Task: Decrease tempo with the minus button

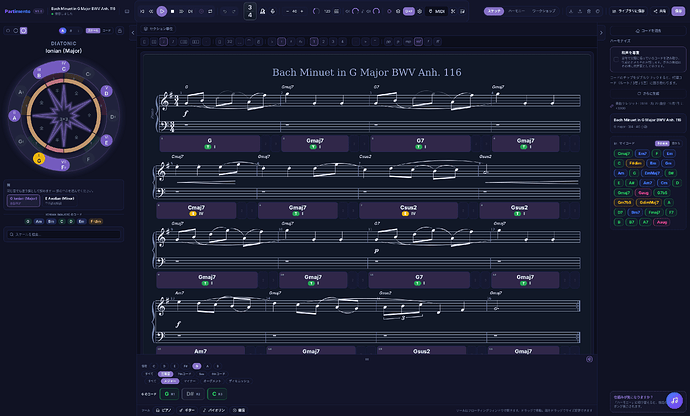Action: click(x=287, y=11)
